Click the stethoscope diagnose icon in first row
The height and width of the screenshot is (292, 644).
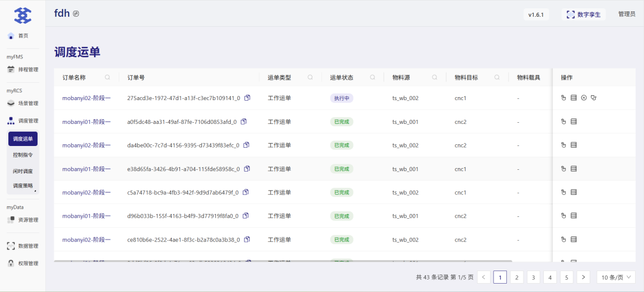coord(593,98)
